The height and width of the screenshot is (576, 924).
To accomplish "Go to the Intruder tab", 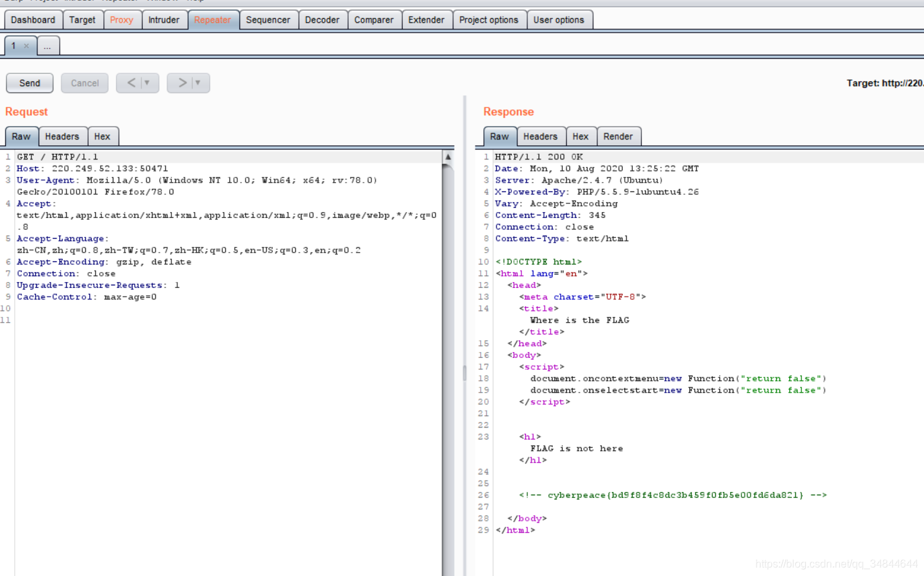I will tap(164, 20).
